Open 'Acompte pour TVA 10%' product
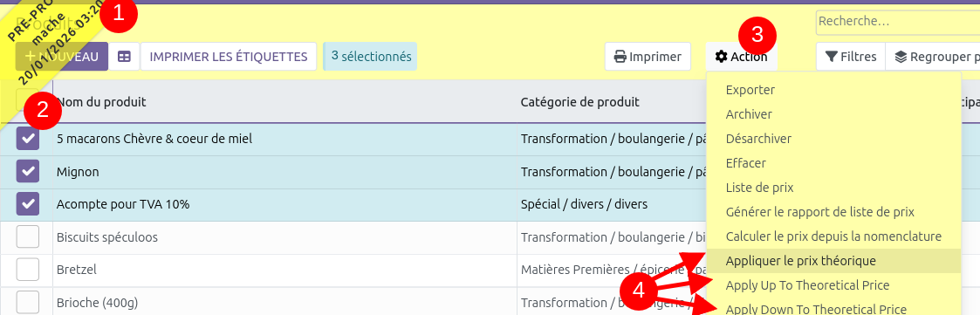Viewport: 980px width, 315px height. 123,204
